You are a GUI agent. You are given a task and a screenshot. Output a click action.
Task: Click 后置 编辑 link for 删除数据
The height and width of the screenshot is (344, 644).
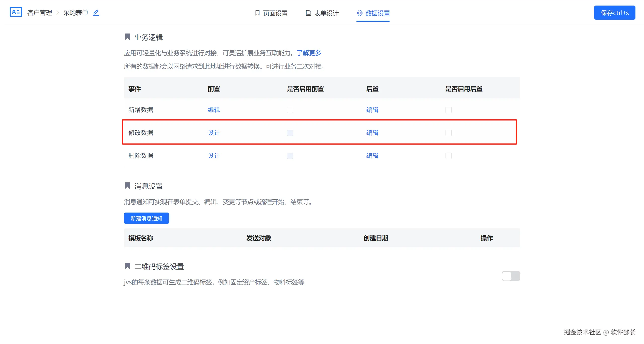pos(372,156)
